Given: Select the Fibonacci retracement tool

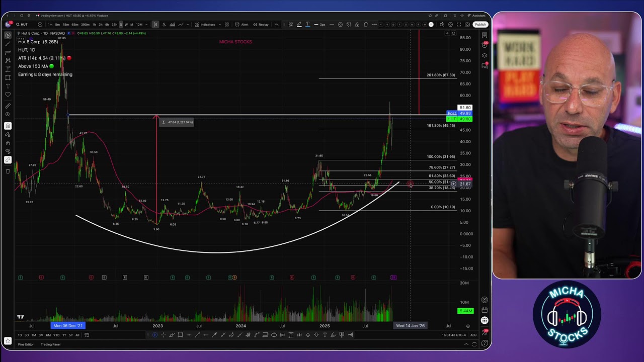Looking at the screenshot, I should pos(8,52).
